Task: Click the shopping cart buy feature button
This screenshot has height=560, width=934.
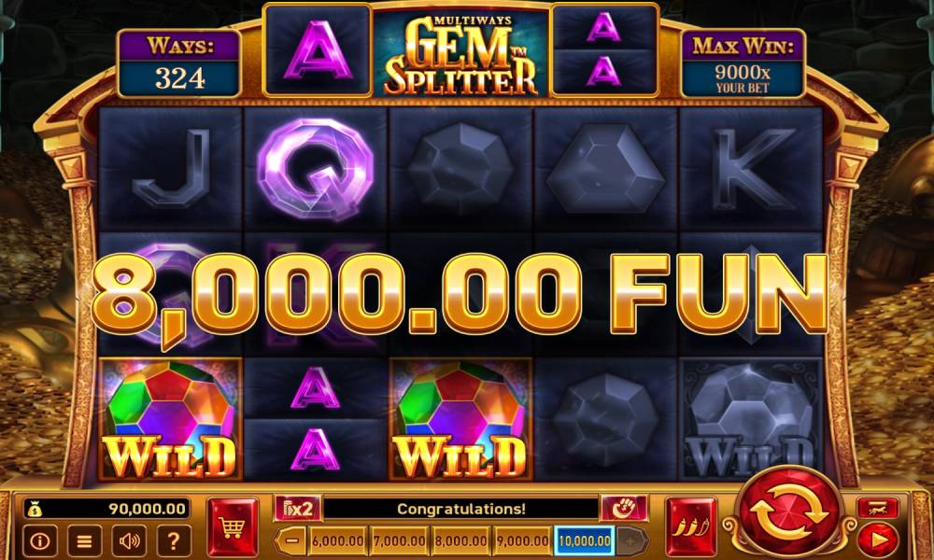Action: click(233, 527)
